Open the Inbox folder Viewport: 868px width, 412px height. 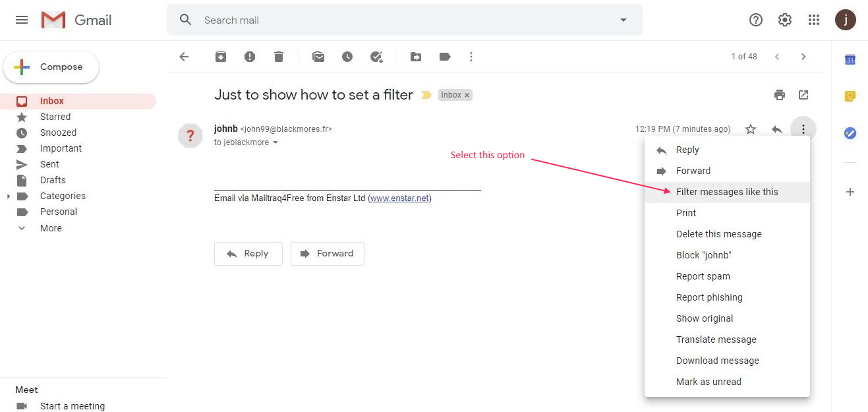tap(78, 101)
